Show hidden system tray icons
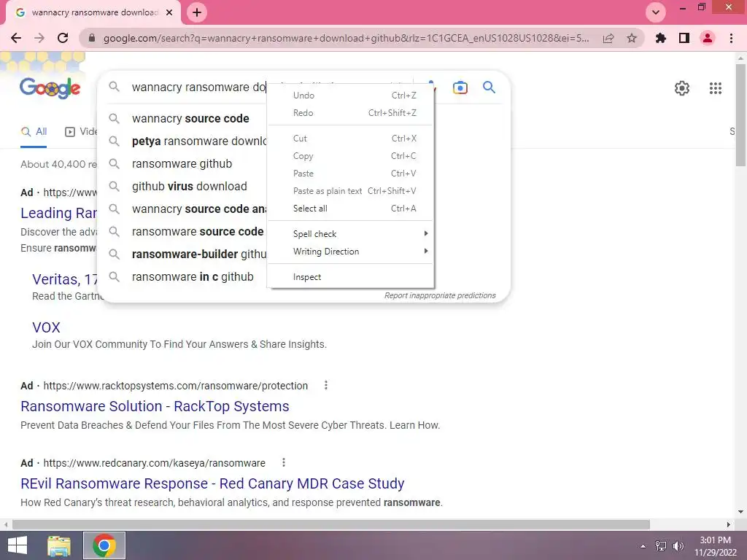 click(643, 546)
